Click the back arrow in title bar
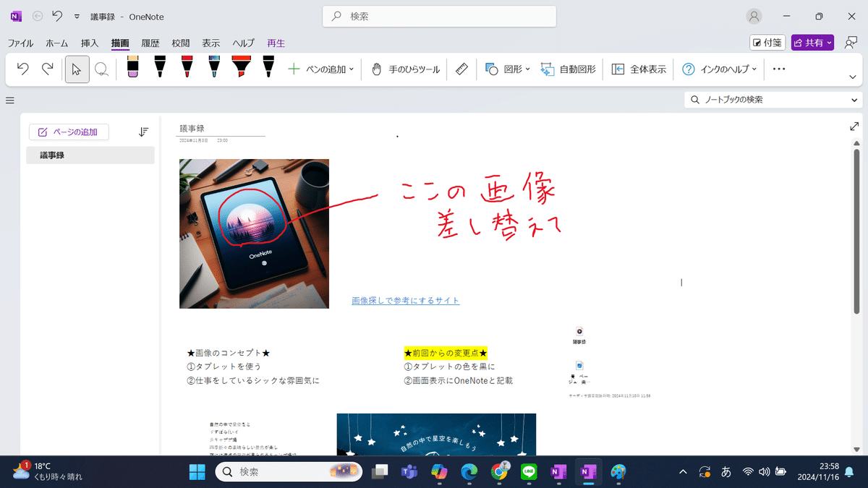 tap(38, 16)
